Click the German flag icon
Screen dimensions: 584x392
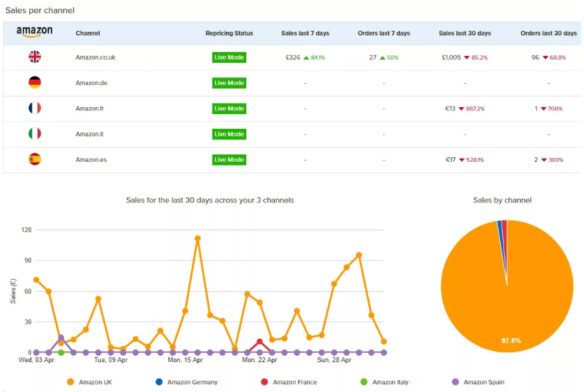pos(35,82)
